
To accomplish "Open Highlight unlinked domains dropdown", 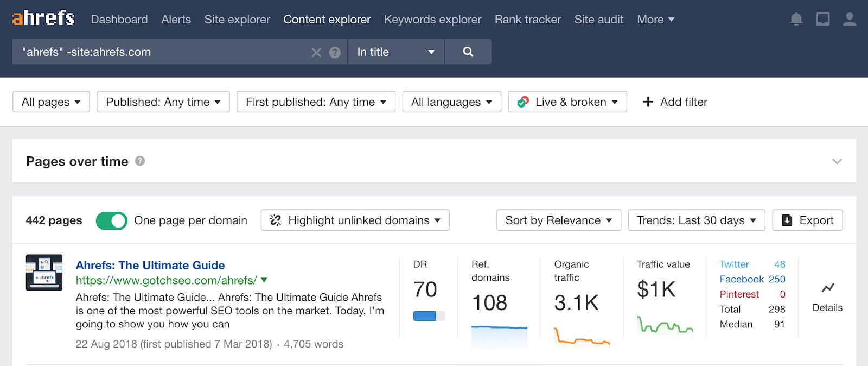I will coord(355,220).
